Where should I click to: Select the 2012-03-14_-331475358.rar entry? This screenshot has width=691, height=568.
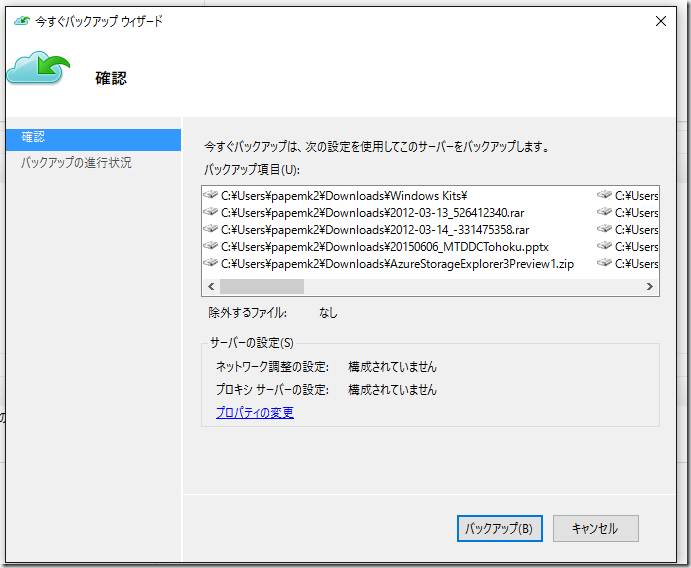[375, 230]
